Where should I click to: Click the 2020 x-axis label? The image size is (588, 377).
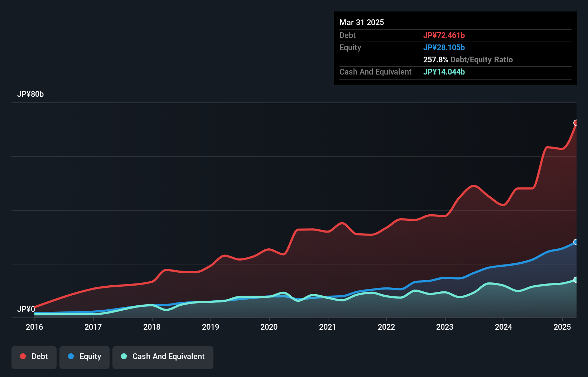[x=269, y=327]
